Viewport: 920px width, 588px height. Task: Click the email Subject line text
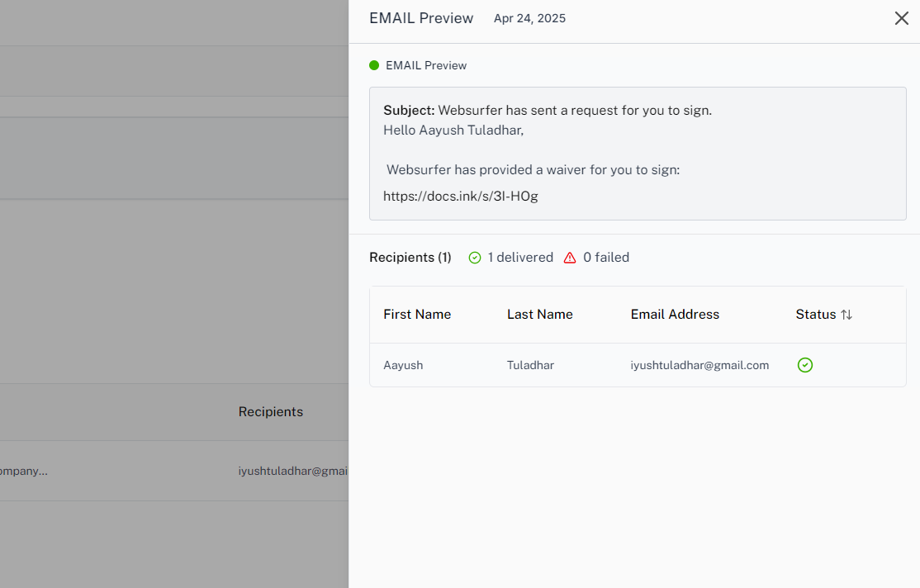point(547,110)
